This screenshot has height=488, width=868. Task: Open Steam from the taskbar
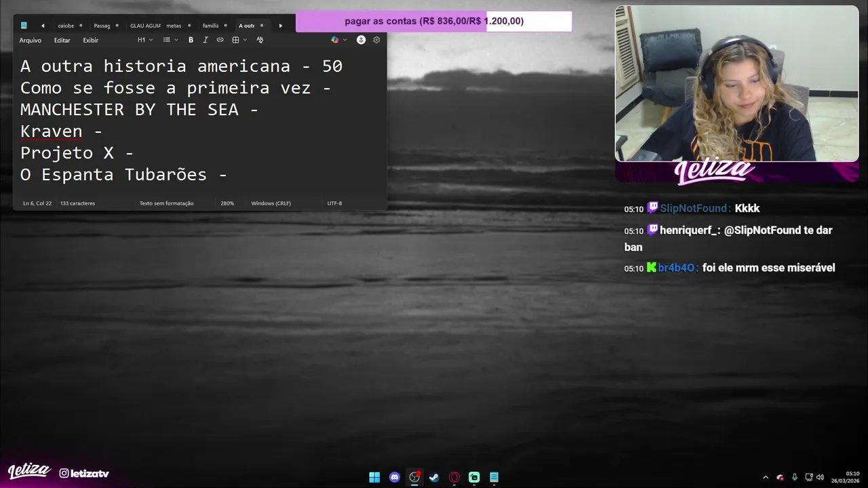(x=434, y=477)
